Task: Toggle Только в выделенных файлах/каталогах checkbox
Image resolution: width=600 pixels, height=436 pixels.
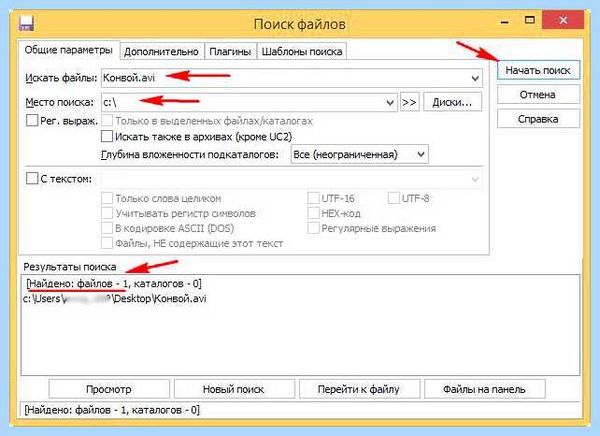Action: (x=107, y=121)
